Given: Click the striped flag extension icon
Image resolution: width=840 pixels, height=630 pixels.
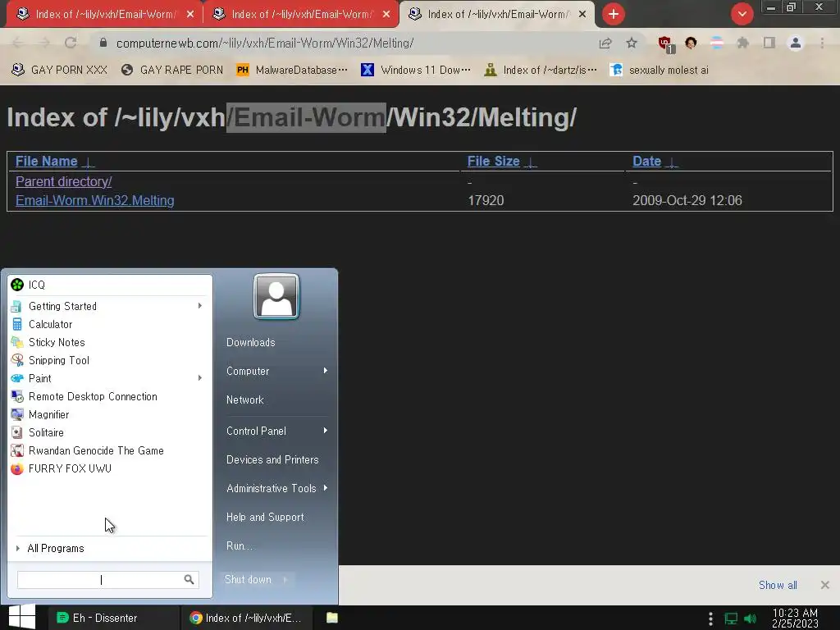Looking at the screenshot, I should tap(717, 43).
